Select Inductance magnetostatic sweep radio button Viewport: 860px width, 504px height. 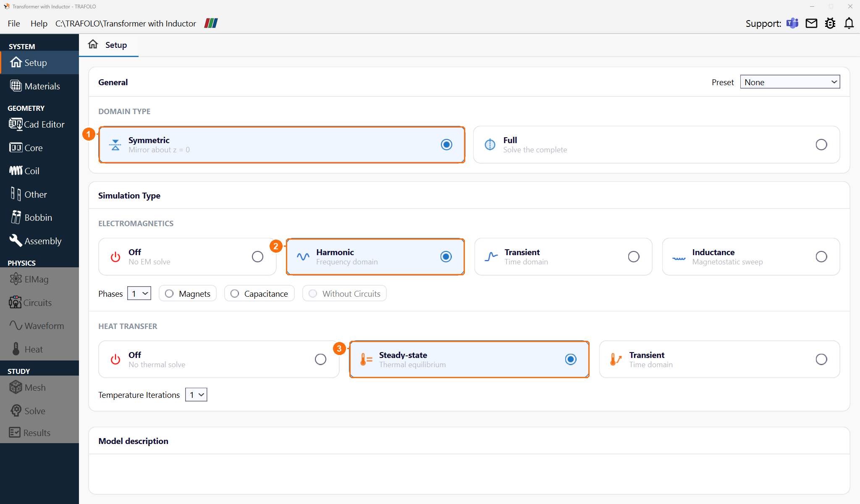coord(821,257)
